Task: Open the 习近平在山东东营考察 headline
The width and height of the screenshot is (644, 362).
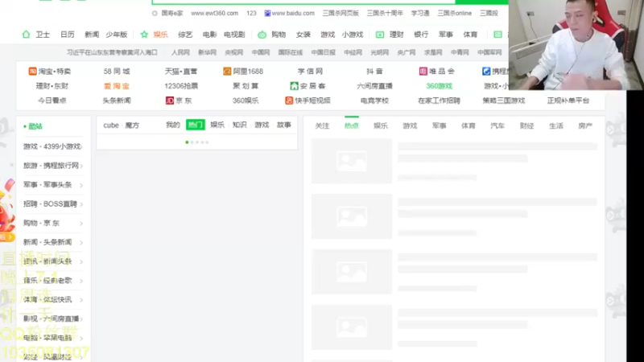Action: click(112, 52)
